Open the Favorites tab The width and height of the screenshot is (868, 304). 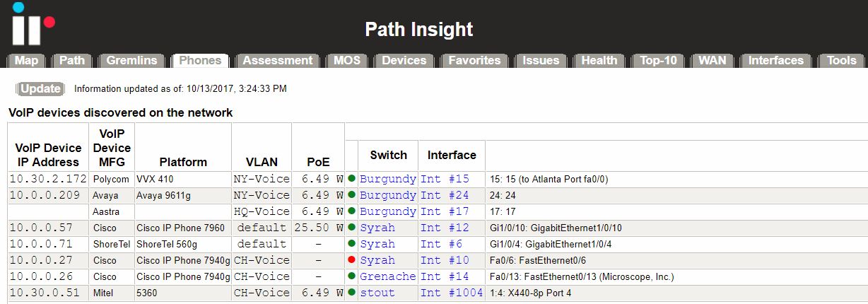click(474, 61)
